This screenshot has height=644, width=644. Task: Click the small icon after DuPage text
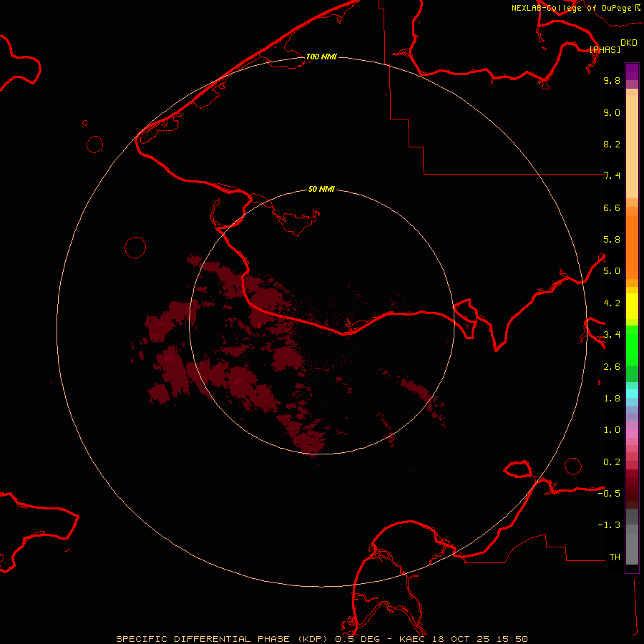638,7
